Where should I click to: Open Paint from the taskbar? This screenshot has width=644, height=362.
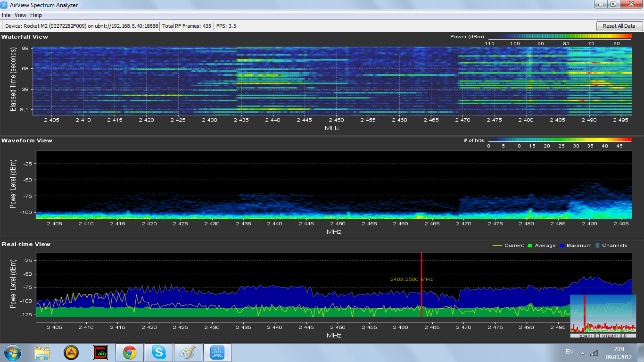pos(188,353)
